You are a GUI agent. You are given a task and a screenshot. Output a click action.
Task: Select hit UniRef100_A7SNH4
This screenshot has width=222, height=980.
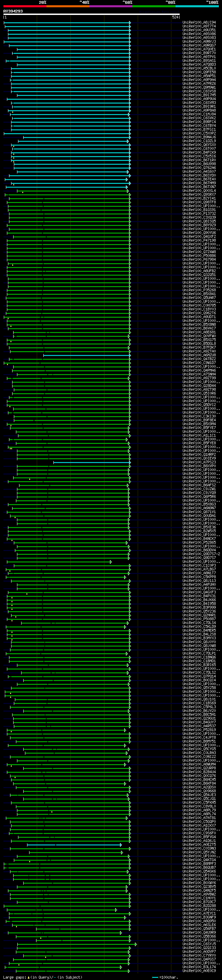tap(199, 374)
